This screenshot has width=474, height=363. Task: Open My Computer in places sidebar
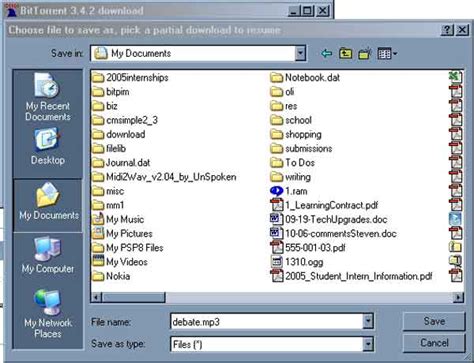[x=47, y=255]
